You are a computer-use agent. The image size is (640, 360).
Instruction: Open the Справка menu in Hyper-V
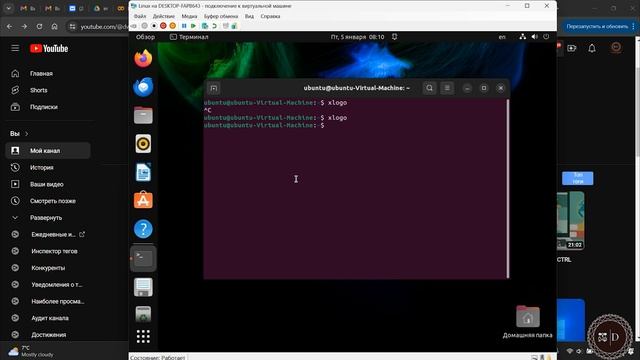pyautogui.click(x=270, y=16)
